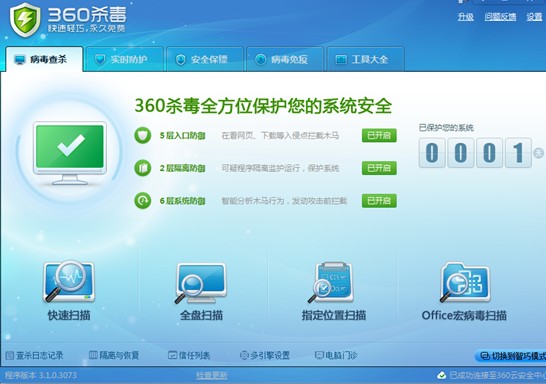
Task: Switch to the 安全保镖 tab
Action: coord(205,59)
